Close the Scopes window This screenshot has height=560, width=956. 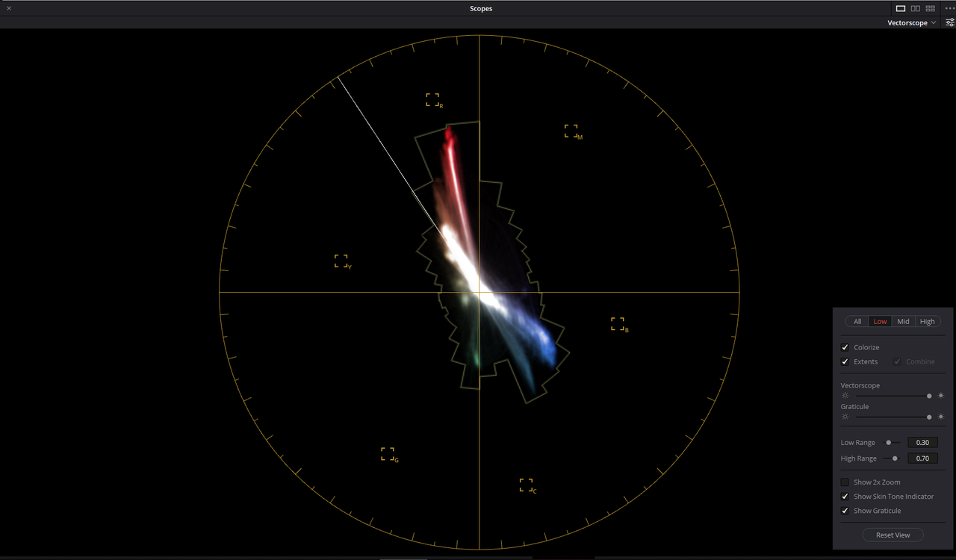tap(9, 8)
